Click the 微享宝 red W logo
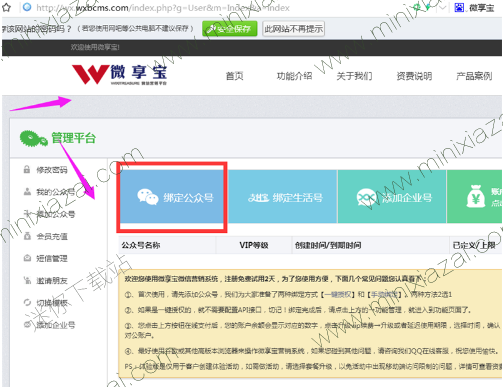 91,74
